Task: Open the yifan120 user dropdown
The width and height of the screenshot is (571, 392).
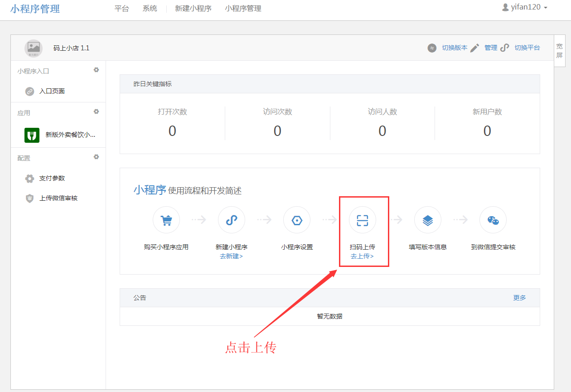Action: (525, 8)
